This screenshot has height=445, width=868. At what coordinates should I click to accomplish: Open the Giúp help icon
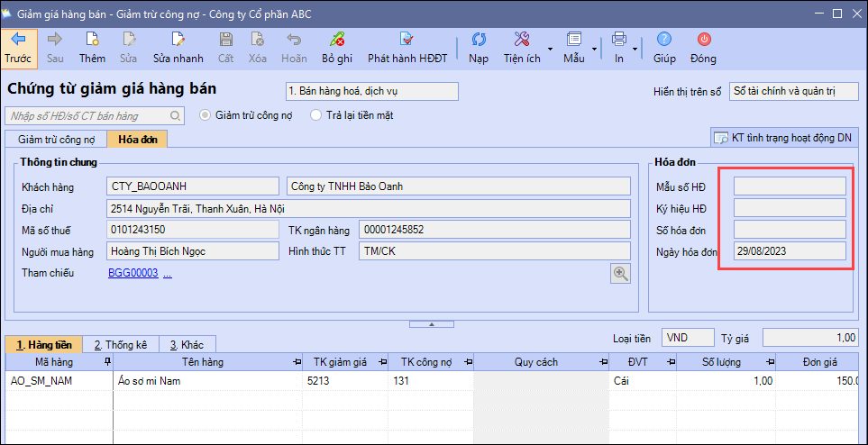pyautogui.click(x=664, y=40)
